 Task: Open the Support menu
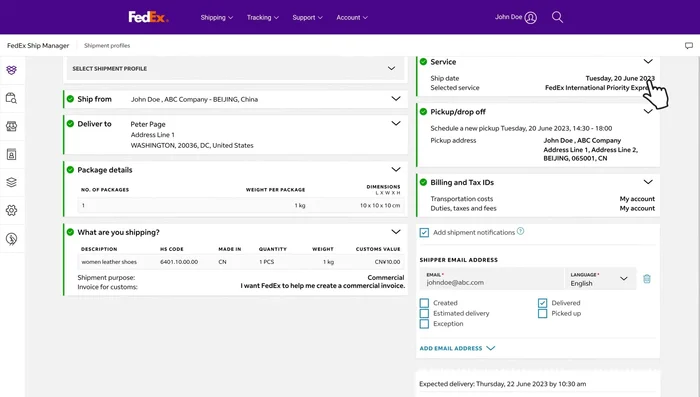pyautogui.click(x=307, y=17)
